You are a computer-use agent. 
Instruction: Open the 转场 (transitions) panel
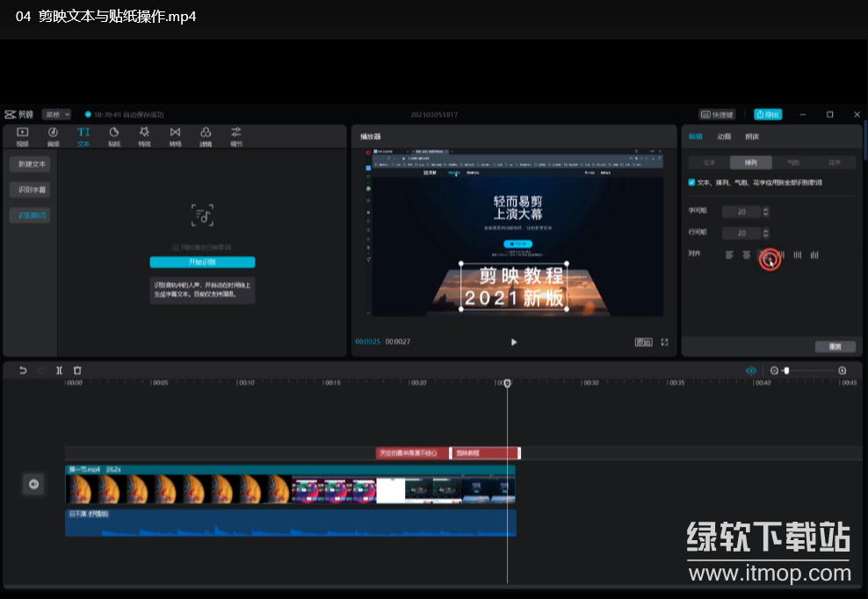point(175,136)
